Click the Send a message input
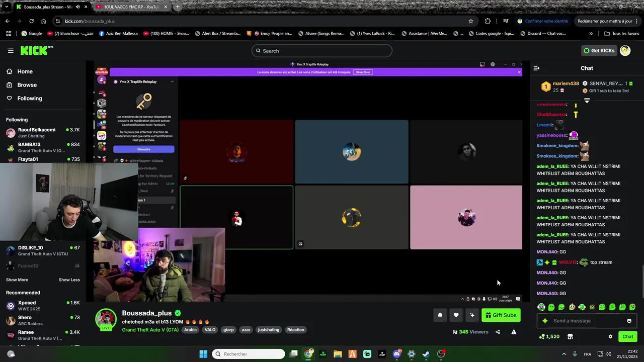 (x=587, y=321)
